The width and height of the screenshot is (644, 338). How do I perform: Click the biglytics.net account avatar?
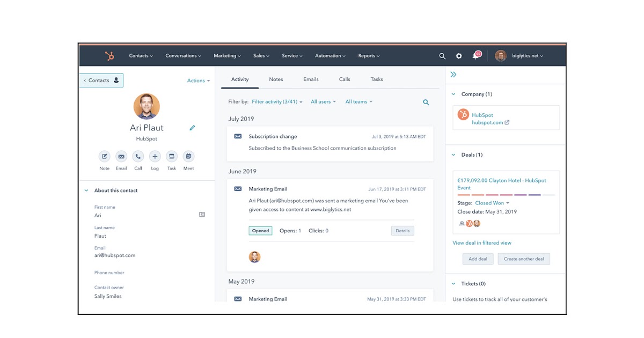(x=501, y=56)
